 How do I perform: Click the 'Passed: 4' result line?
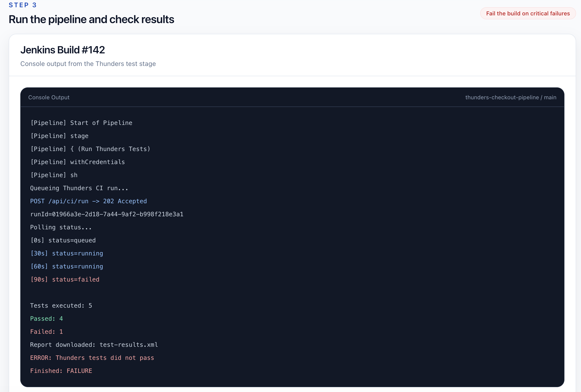click(x=46, y=319)
